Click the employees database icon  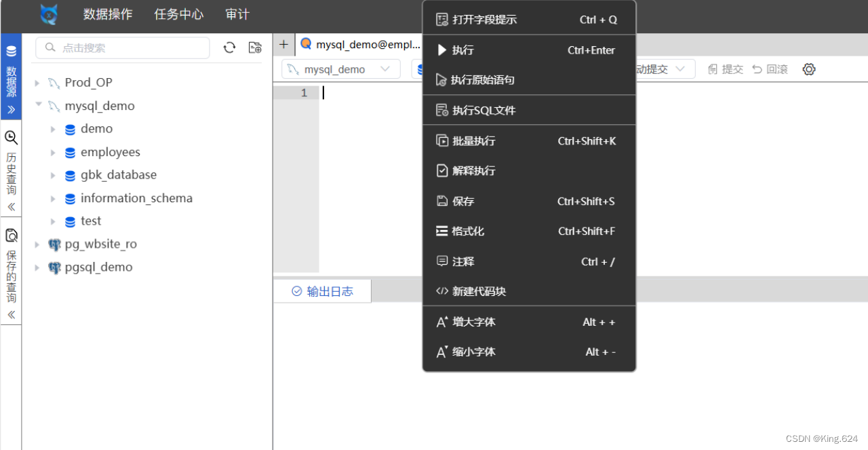[x=70, y=153]
